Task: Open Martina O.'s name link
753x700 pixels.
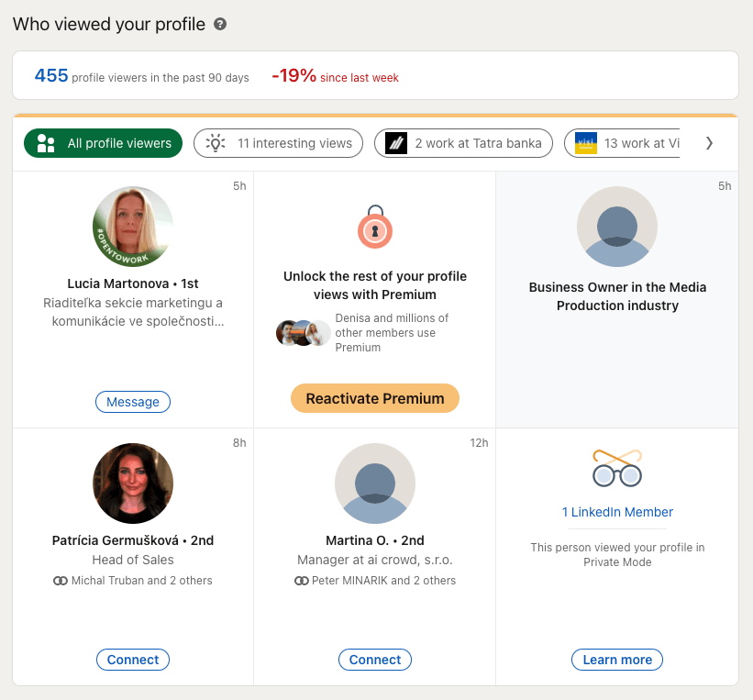Action: [358, 540]
